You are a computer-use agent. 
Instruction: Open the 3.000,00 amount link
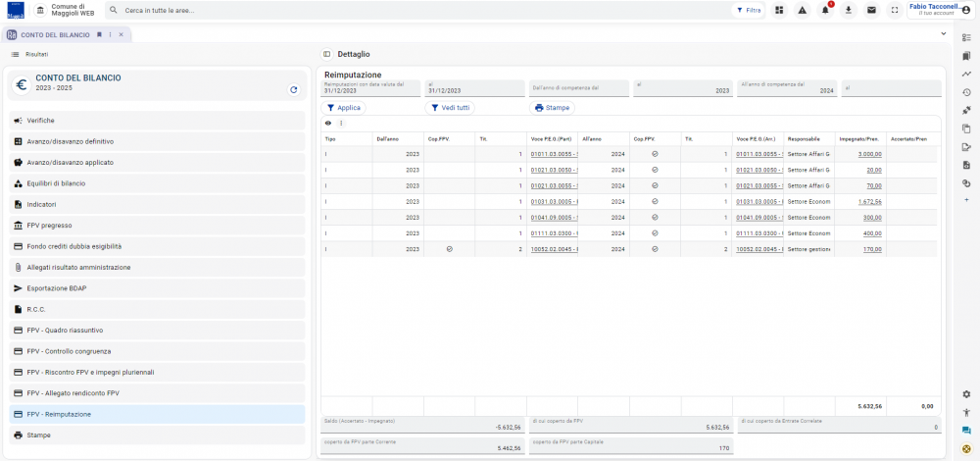[x=869, y=154]
